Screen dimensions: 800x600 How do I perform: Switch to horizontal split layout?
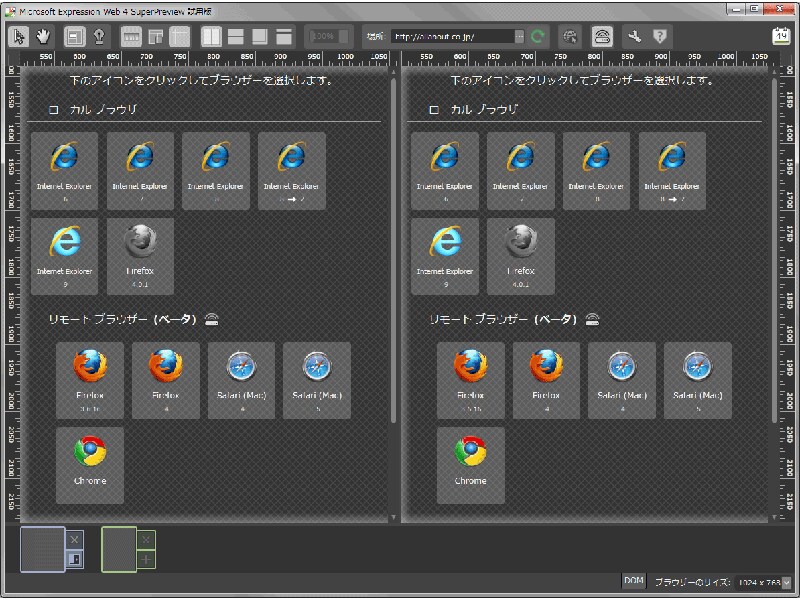pos(236,36)
